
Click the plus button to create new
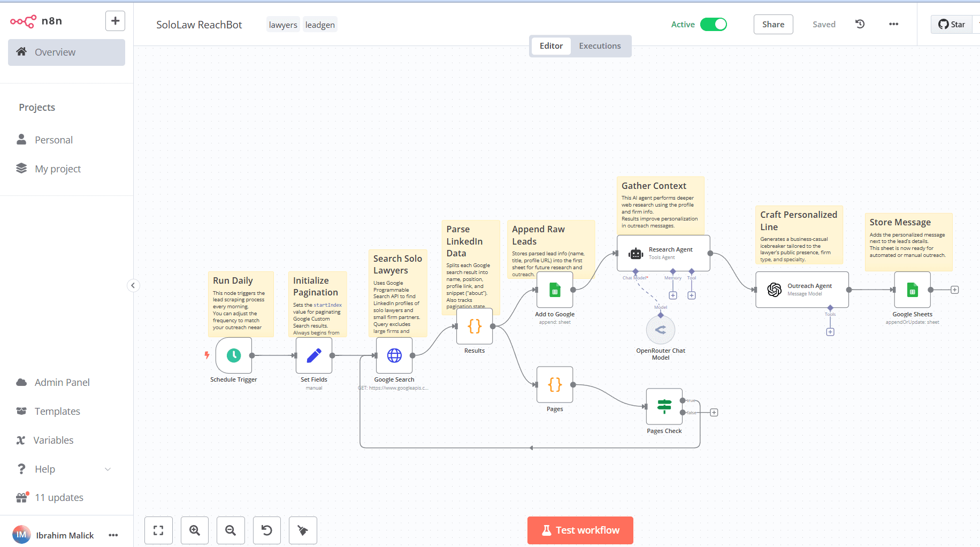[x=115, y=21]
